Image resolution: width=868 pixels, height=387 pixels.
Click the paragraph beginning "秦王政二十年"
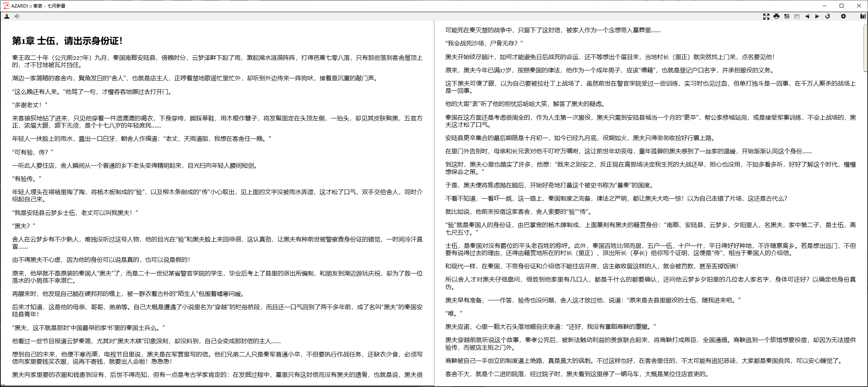tap(217, 61)
